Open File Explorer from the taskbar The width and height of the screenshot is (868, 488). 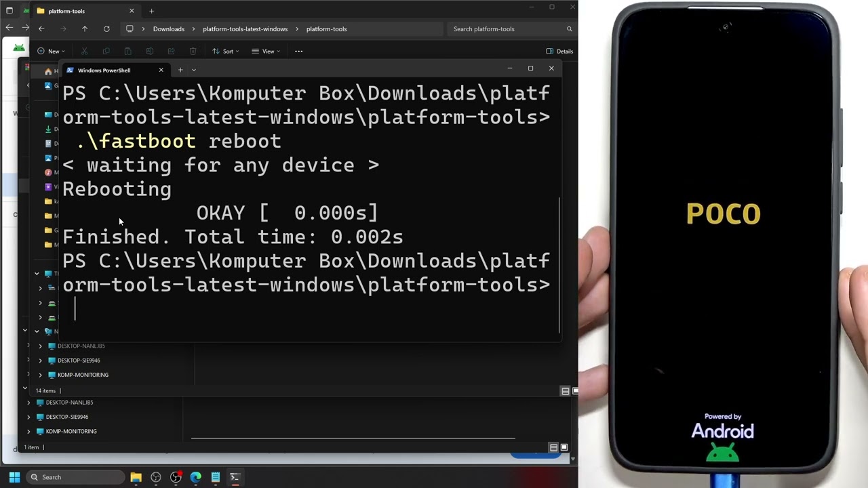[x=136, y=477]
